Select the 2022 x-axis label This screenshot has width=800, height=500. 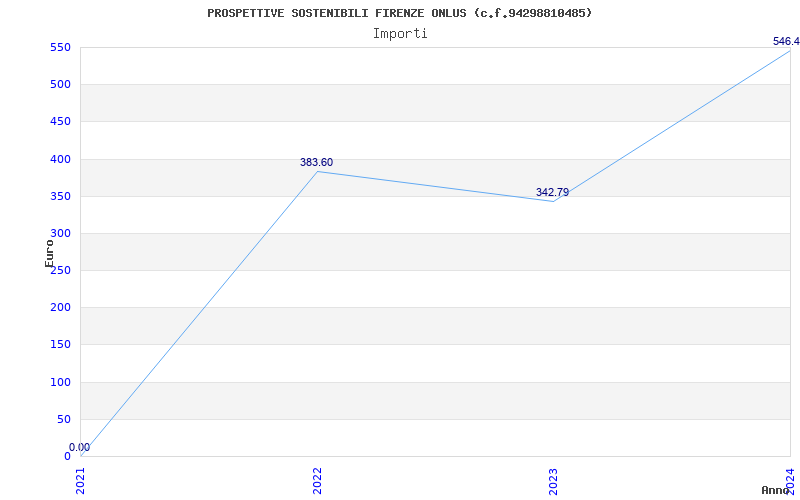coord(317,481)
